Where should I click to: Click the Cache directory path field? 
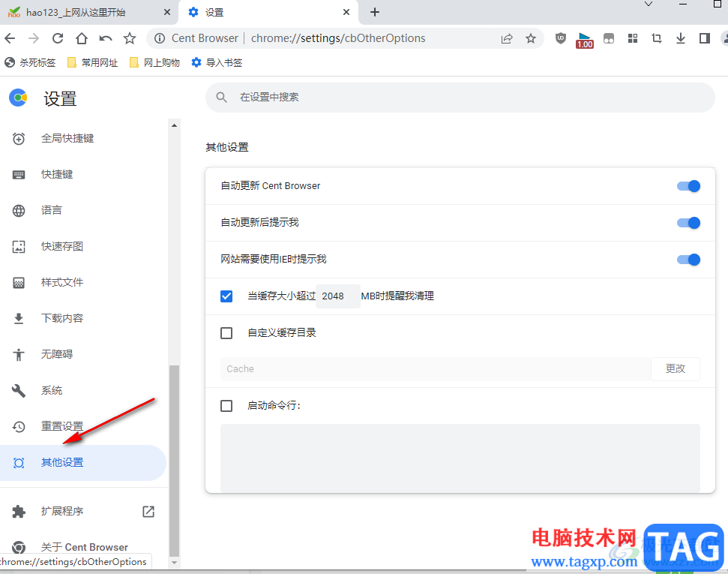[x=436, y=369]
